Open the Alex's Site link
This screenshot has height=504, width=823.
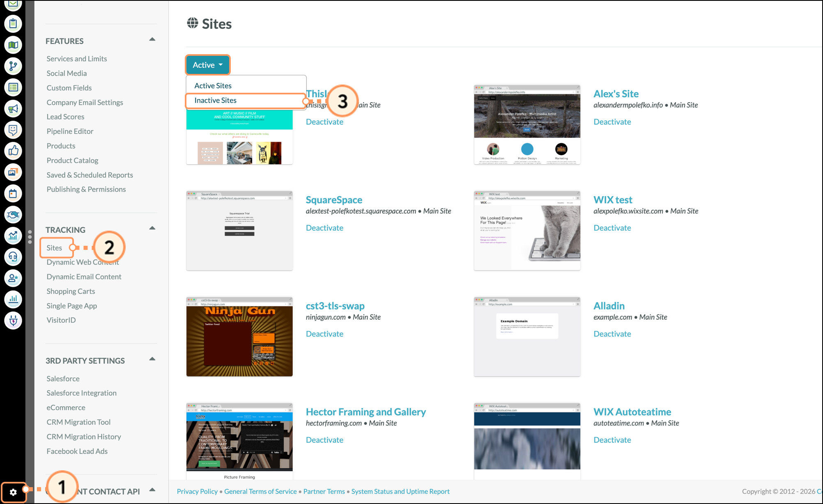pos(616,94)
